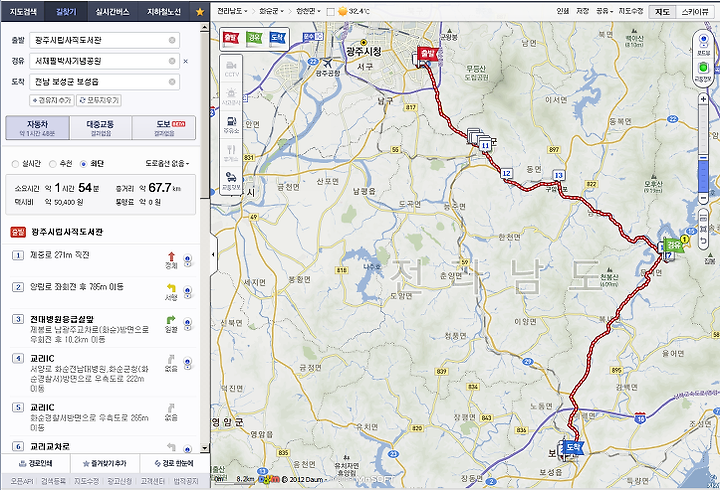
Task: Clear the 출발 departure field
Action: (172, 40)
